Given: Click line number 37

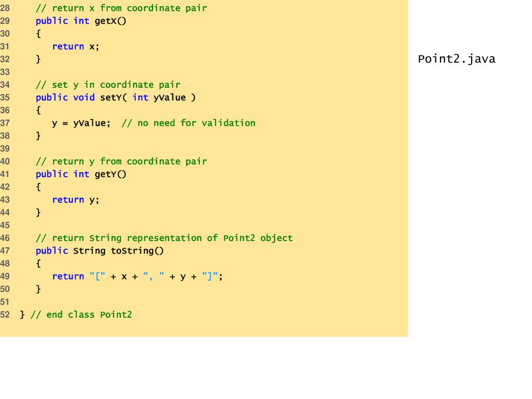Looking at the screenshot, I should click(5, 123).
